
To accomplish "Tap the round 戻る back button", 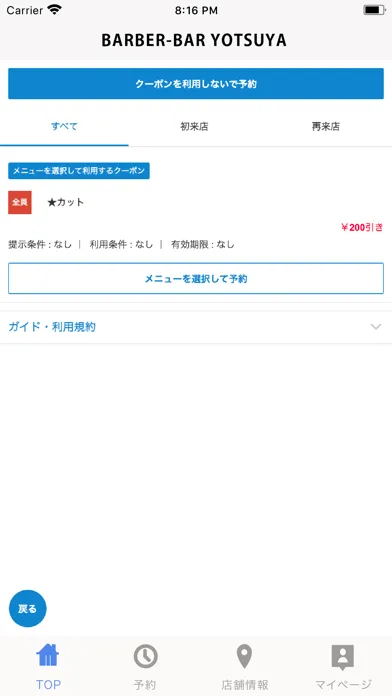I will coord(28,609).
